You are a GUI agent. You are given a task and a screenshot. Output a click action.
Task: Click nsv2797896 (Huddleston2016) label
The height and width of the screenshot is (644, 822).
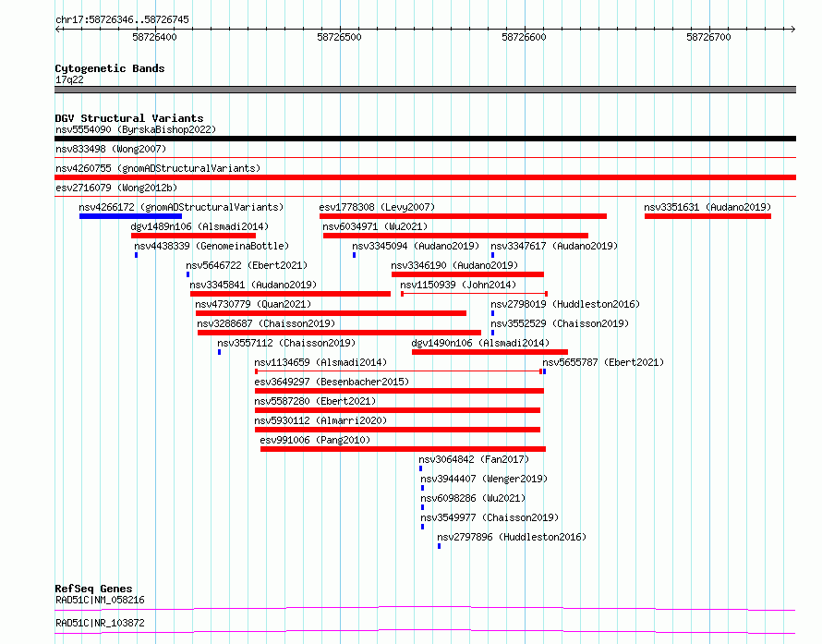click(512, 537)
